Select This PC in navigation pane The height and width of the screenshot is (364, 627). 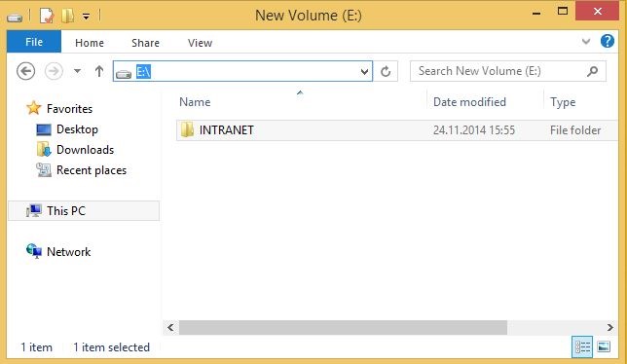coord(84,210)
